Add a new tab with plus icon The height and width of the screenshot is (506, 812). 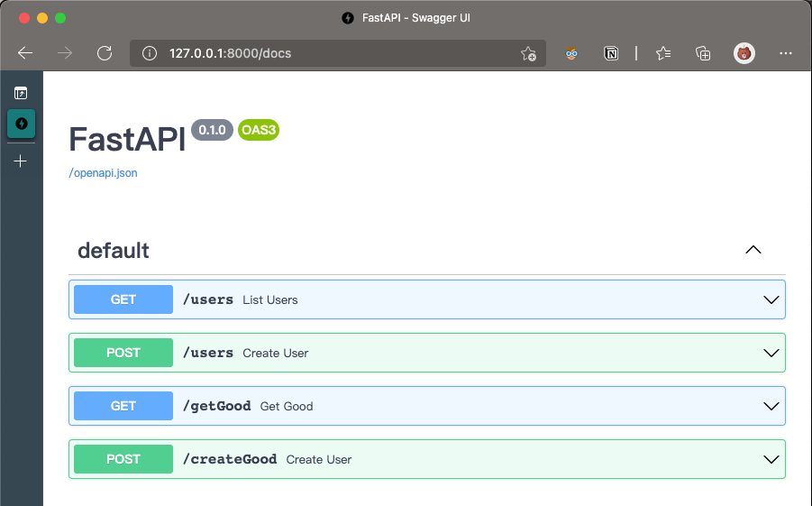20,161
